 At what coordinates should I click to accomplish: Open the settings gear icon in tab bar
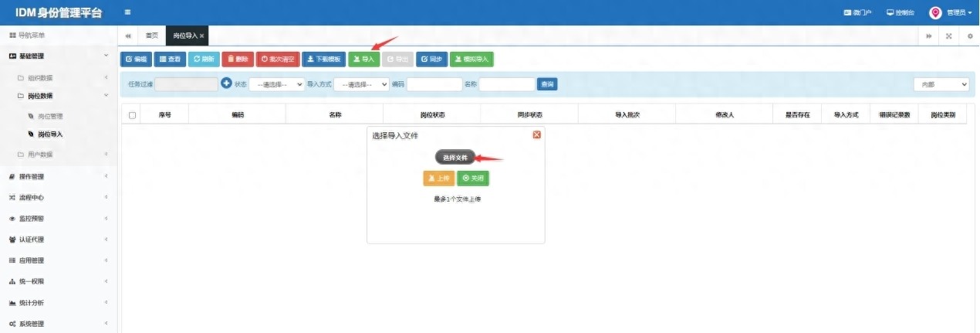coord(970,36)
